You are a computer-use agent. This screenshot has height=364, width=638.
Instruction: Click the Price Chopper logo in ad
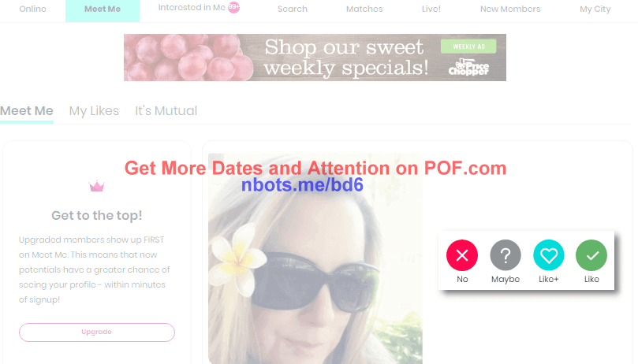(x=468, y=68)
